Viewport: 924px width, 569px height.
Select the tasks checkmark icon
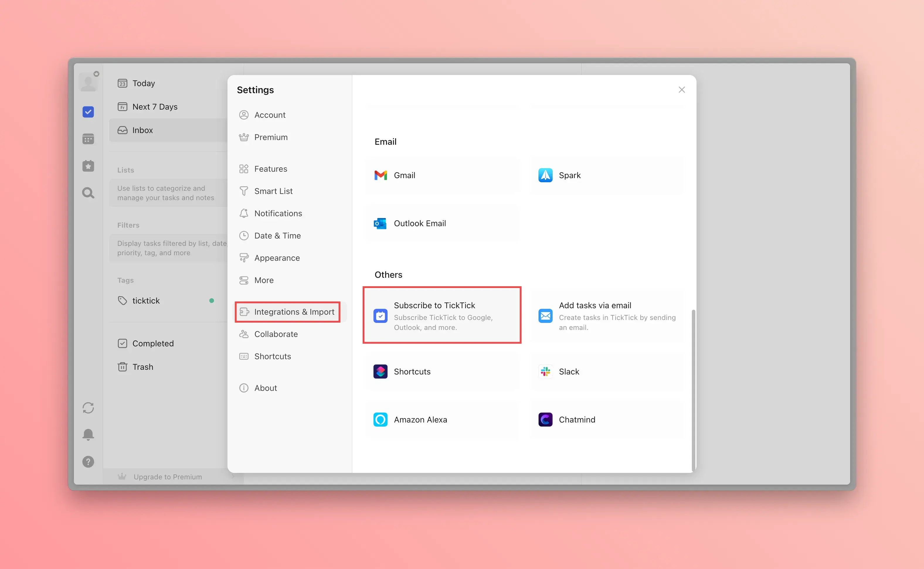coord(88,112)
